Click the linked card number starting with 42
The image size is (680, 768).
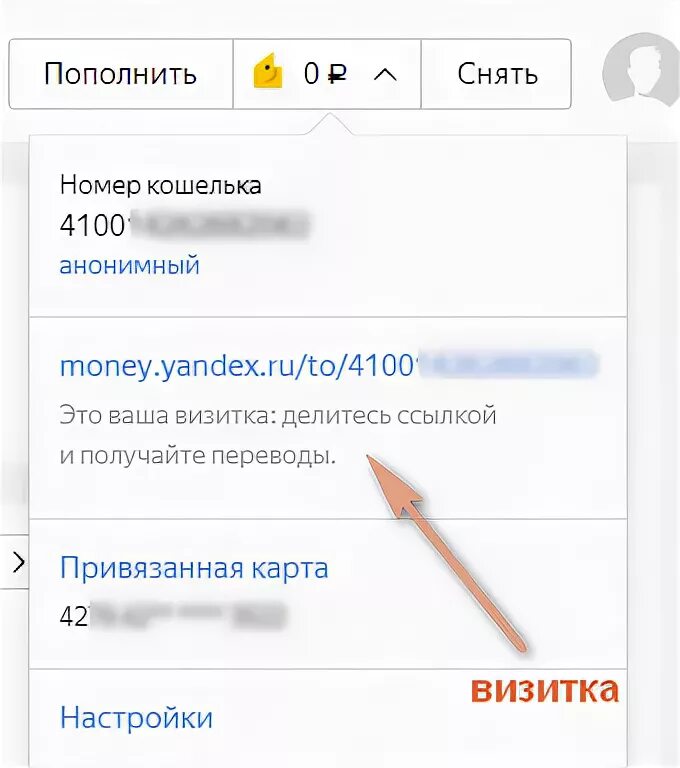pyautogui.click(x=172, y=616)
